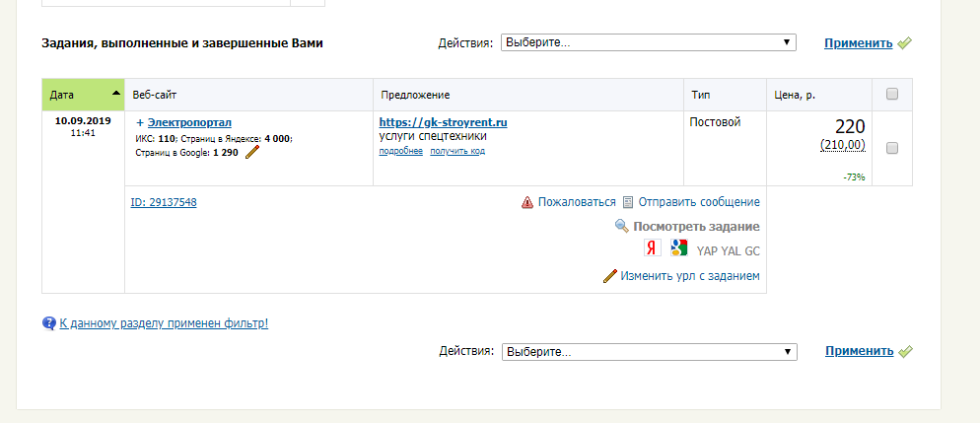This screenshot has width=980, height=423.
Task: Click the message icon beside Отправить сообщение
Action: [627, 202]
